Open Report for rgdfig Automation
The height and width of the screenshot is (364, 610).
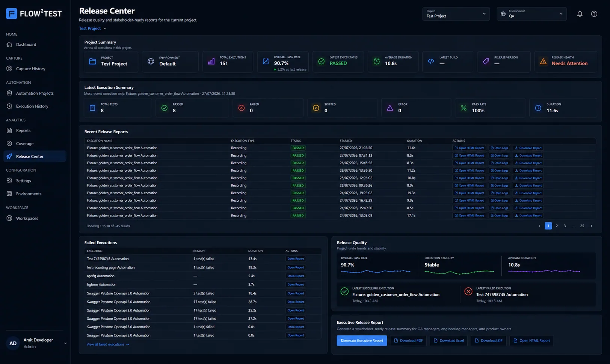[x=296, y=276]
